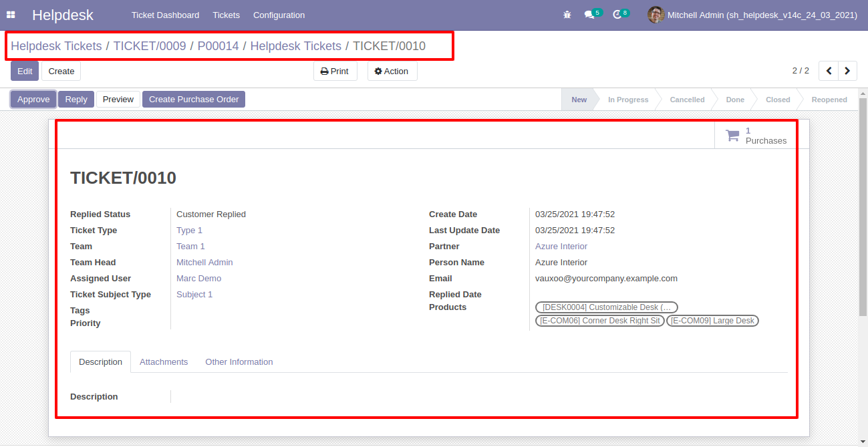
Task: Open the Print dropdown
Action: tap(335, 71)
